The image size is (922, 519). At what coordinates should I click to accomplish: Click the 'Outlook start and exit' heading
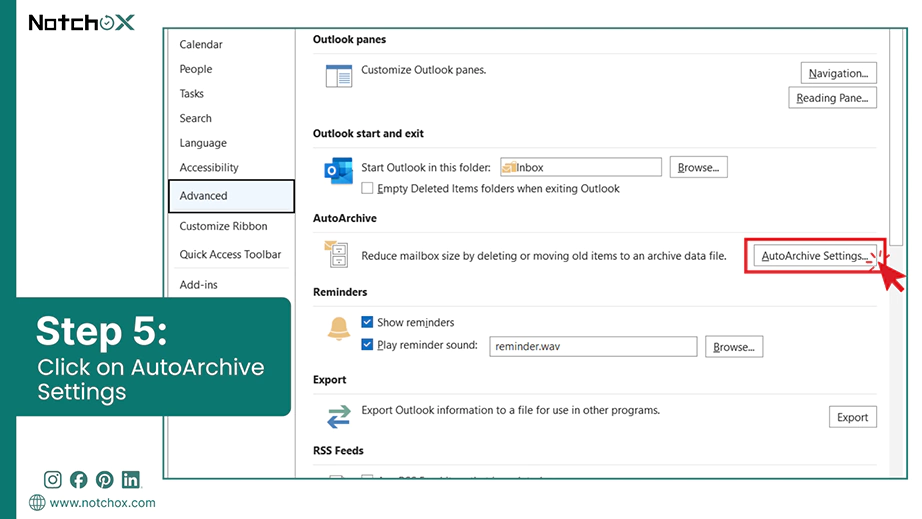pos(368,133)
